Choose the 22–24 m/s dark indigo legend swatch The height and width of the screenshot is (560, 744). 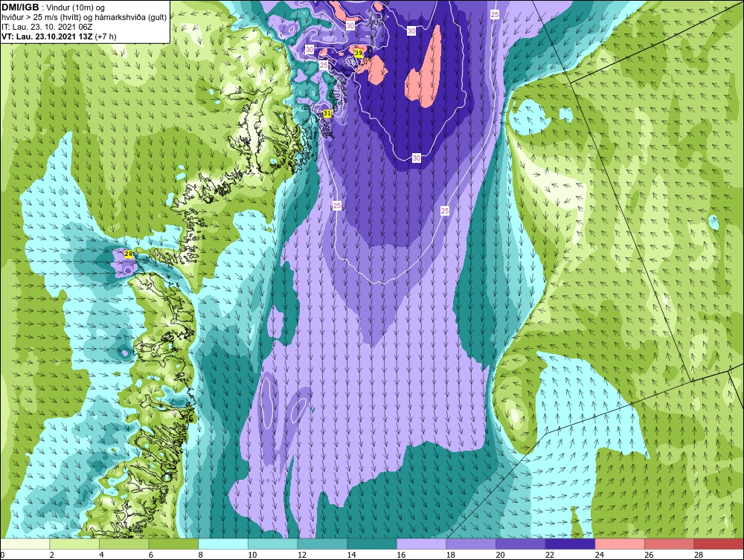(x=571, y=544)
